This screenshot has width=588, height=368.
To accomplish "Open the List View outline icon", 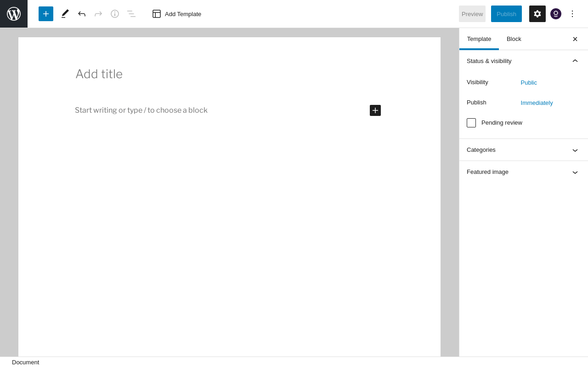I will 131,14.
